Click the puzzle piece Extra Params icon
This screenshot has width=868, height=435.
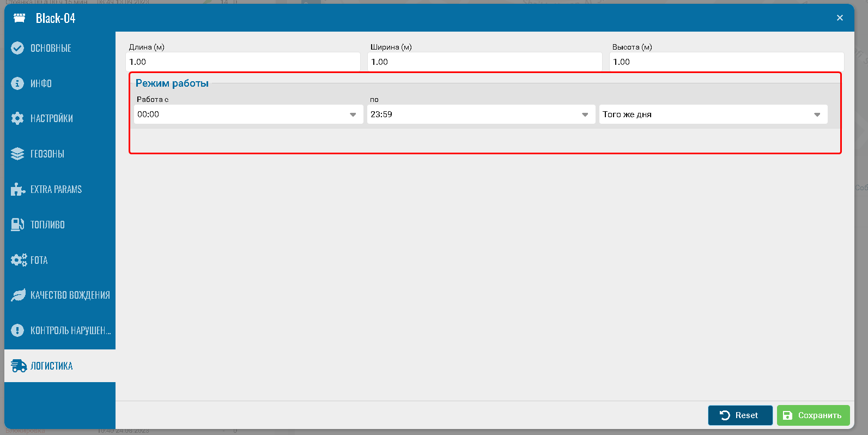[x=17, y=189]
